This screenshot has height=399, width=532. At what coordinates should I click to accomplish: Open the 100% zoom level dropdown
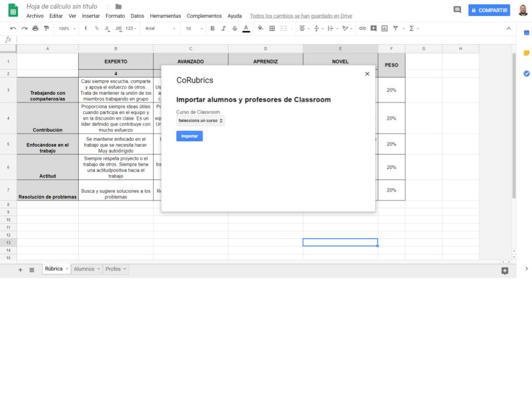(x=68, y=28)
